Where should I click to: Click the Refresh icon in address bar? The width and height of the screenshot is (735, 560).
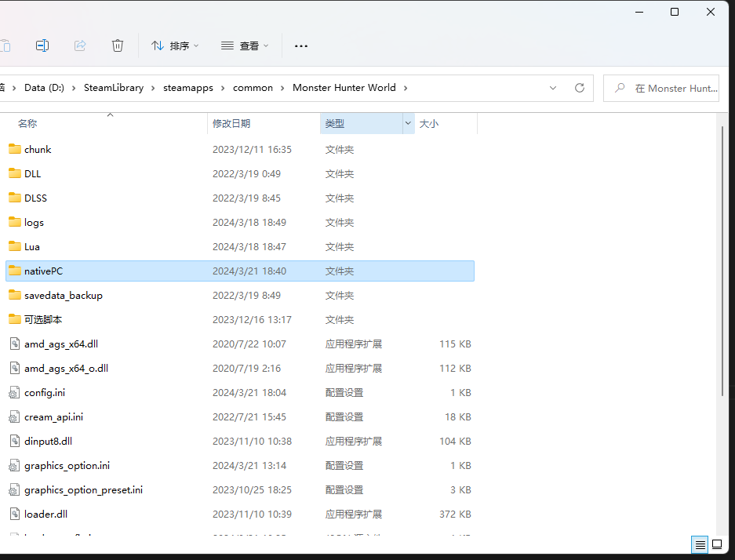pyautogui.click(x=580, y=88)
